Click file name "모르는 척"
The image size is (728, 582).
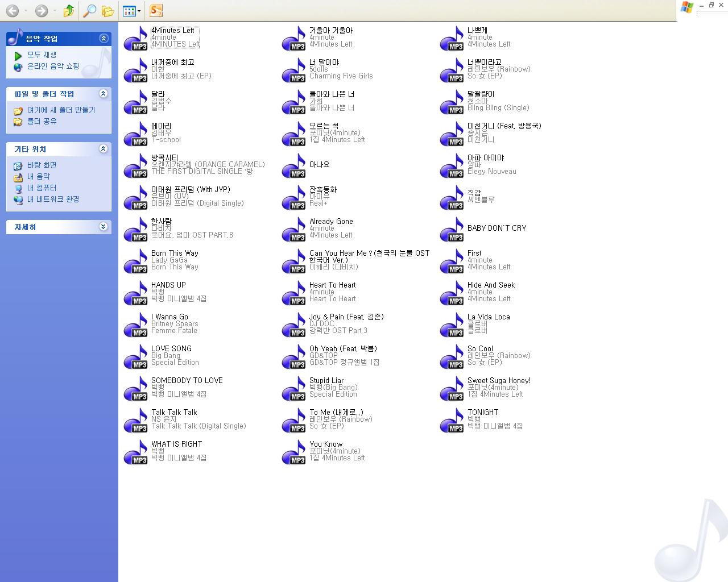(324, 126)
